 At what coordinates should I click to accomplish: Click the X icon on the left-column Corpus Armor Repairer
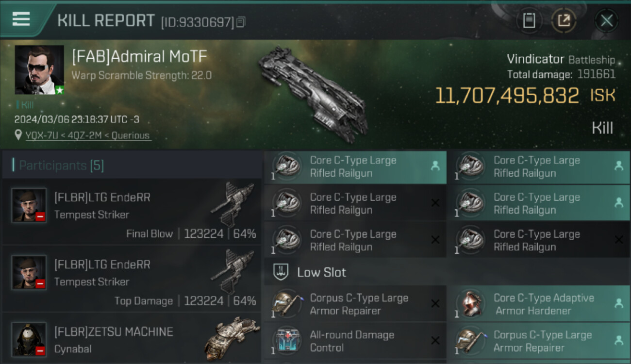(435, 303)
